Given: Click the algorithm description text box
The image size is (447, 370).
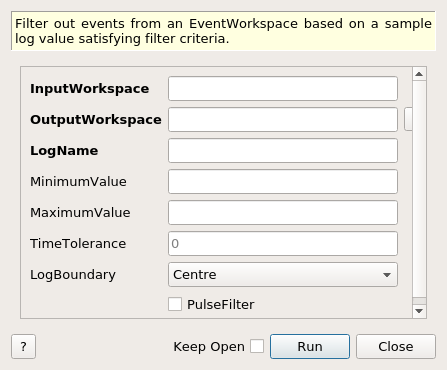Looking at the screenshot, I should 223,31.
